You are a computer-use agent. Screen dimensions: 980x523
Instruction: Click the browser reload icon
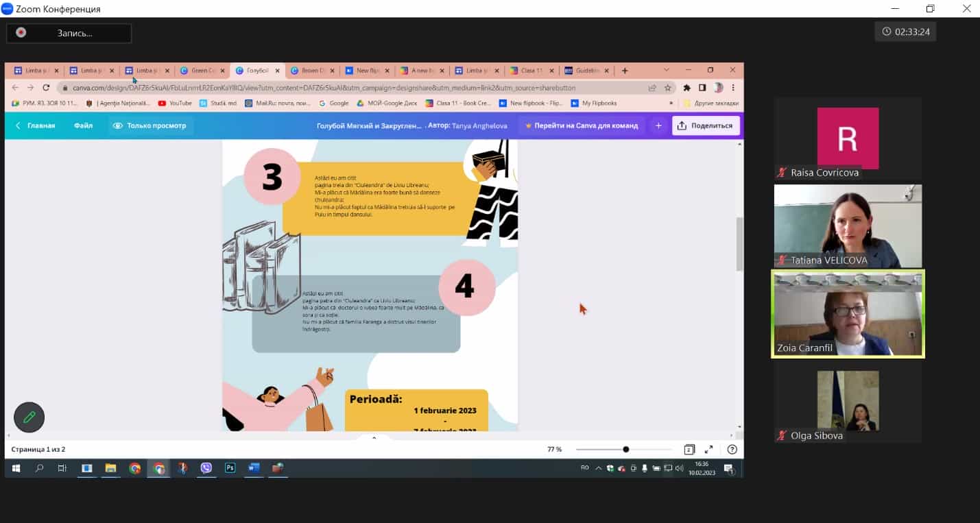(x=46, y=88)
